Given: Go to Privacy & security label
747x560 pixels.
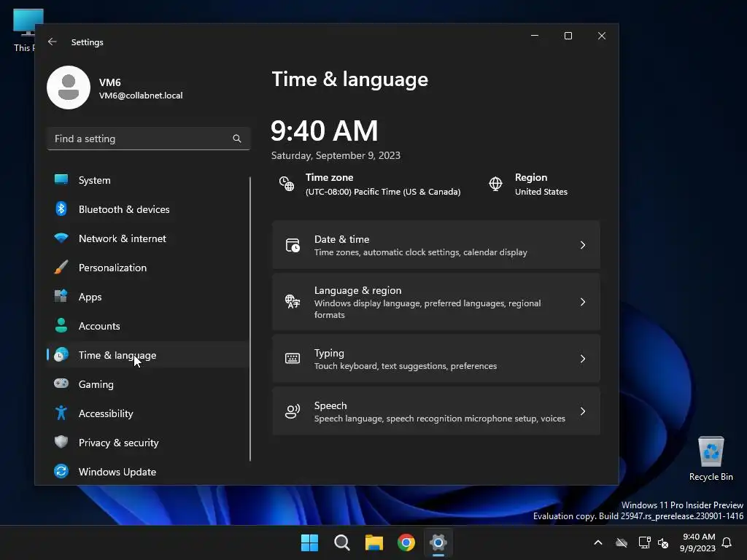Looking at the screenshot, I should 119,443.
